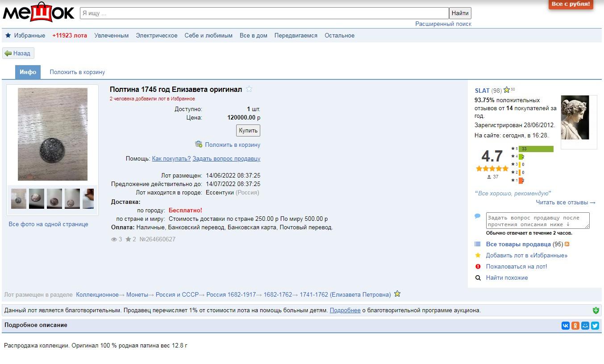The image size is (604, 364).
Task: Click the Meshok site logo
Action: [38, 12]
